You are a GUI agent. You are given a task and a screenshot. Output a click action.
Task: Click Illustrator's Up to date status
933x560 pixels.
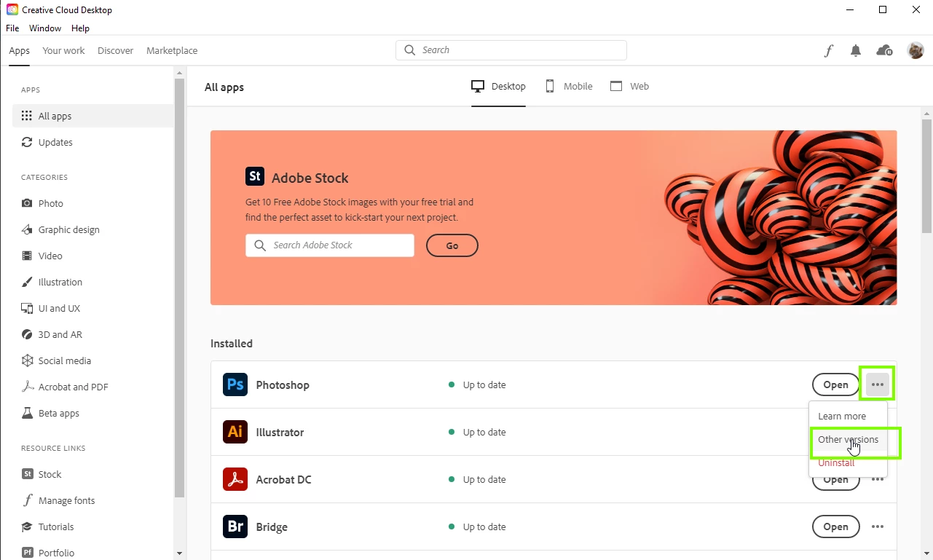(477, 432)
